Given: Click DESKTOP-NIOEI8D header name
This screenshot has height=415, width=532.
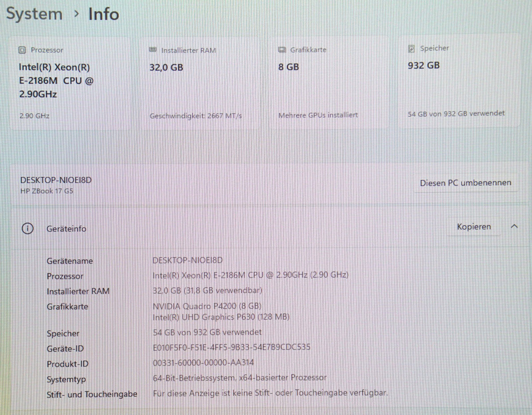Looking at the screenshot, I should pyautogui.click(x=56, y=180).
